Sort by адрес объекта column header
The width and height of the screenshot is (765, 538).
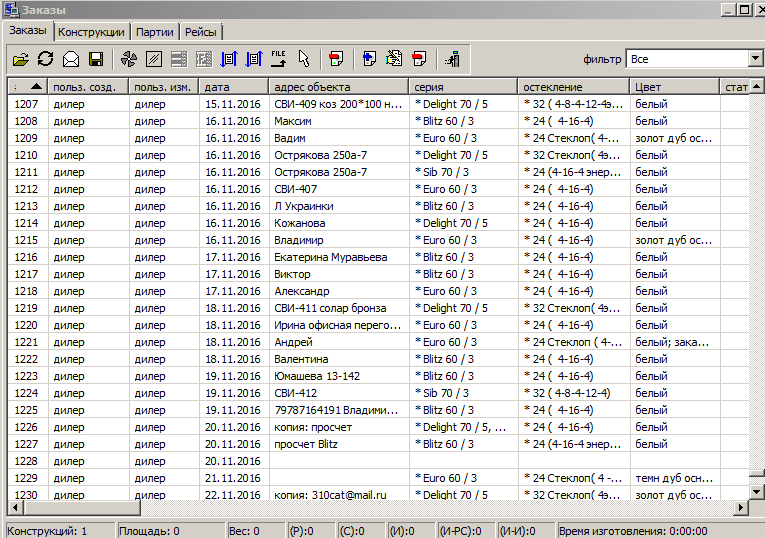339,87
